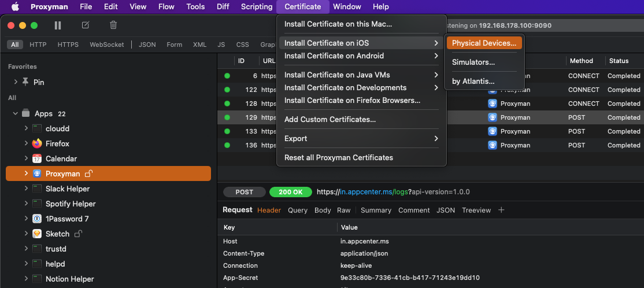Click the 1Password 7 app icon

(x=37, y=219)
